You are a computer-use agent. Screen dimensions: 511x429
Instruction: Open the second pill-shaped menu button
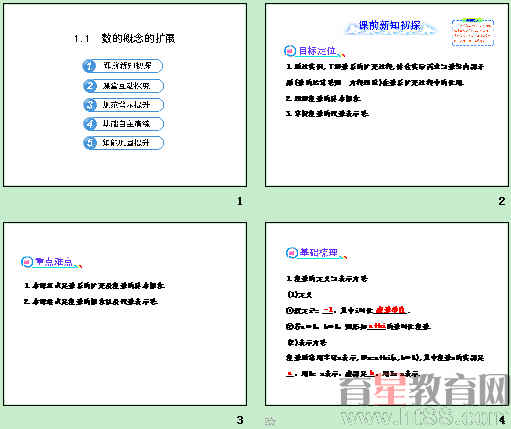click(124, 86)
